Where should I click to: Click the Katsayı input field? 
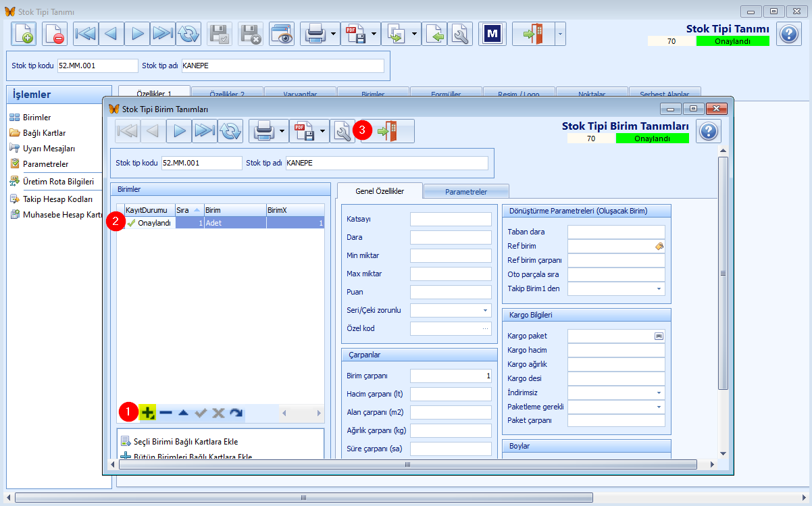click(451, 219)
